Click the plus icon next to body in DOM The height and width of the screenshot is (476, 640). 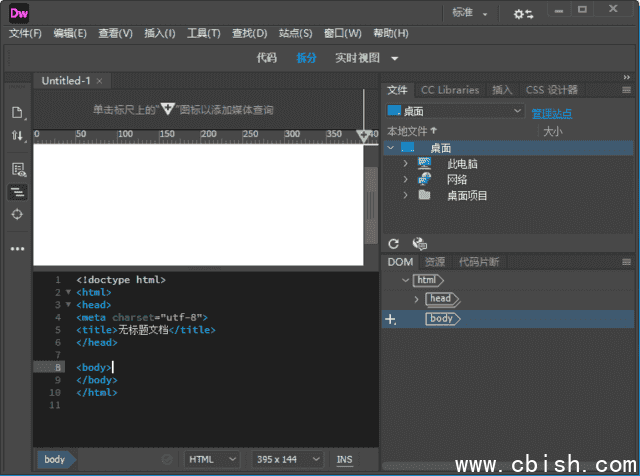391,319
